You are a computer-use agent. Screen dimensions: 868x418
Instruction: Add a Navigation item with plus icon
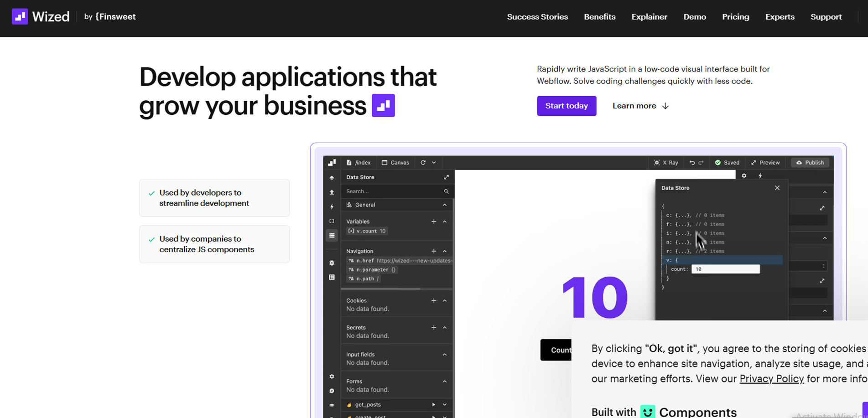(434, 251)
